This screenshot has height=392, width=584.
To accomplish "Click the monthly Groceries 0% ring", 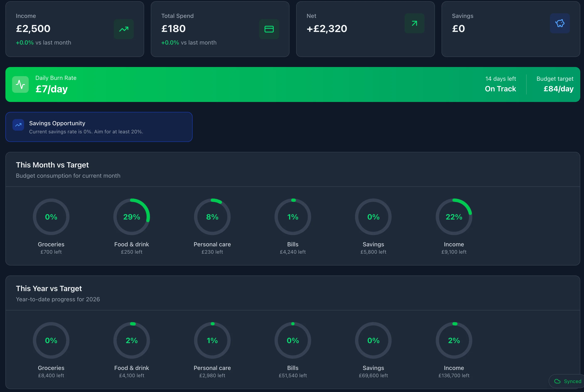I will point(51,217).
